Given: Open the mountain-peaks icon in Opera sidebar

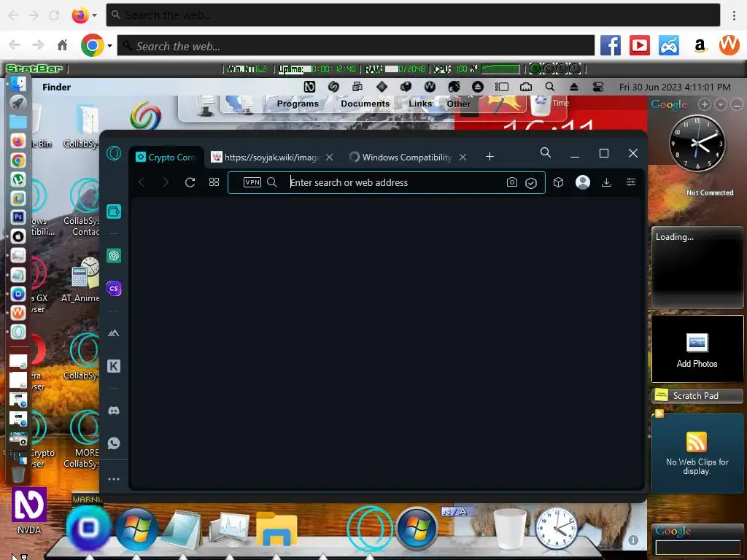Looking at the screenshot, I should coord(113,333).
